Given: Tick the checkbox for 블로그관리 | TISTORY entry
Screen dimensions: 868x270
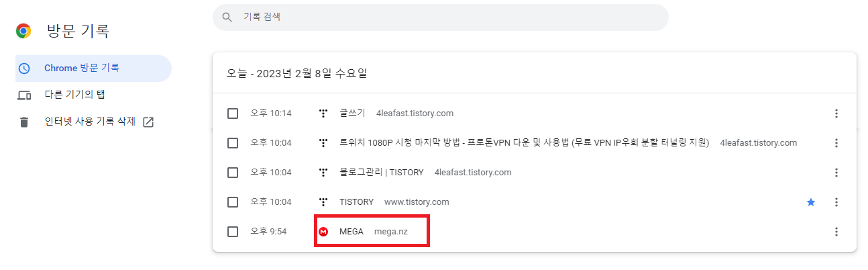Looking at the screenshot, I should (x=233, y=173).
